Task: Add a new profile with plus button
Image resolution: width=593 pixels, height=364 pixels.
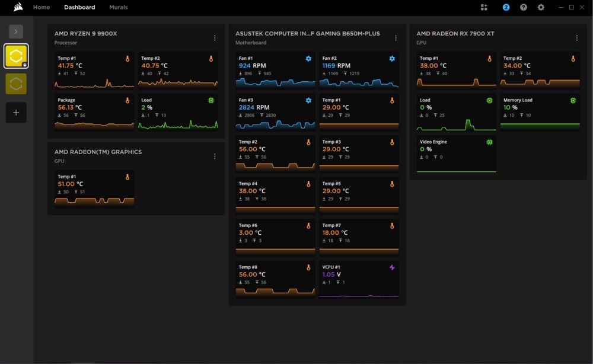Action: [x=16, y=113]
